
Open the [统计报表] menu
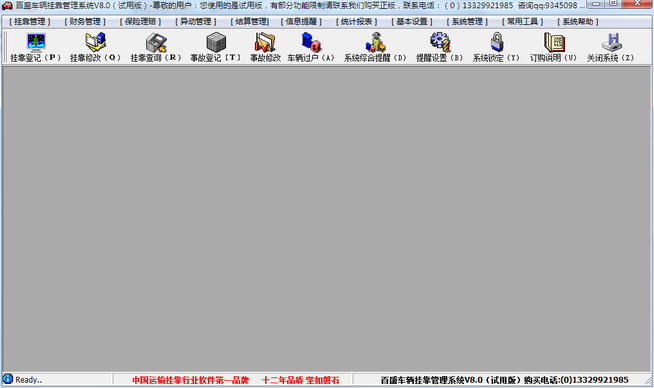coord(356,22)
